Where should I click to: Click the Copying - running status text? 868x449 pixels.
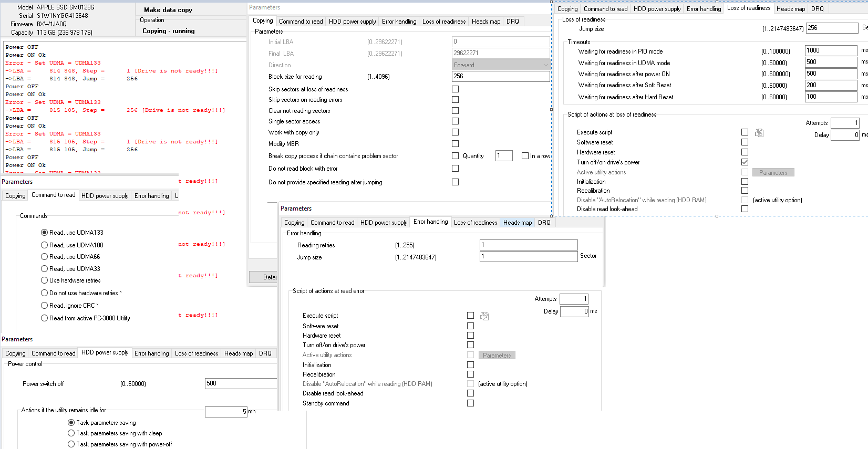pos(169,31)
